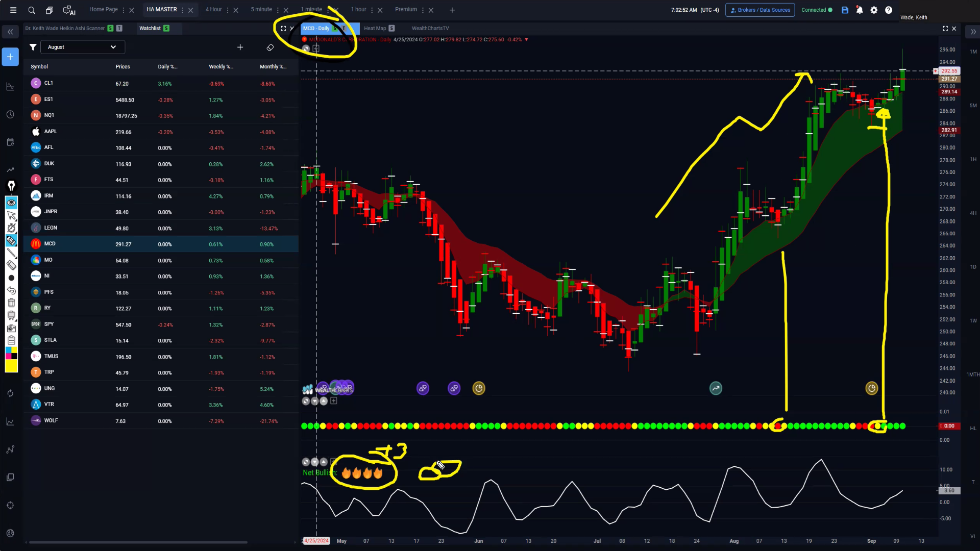The image size is (980, 551).
Task: Open the Premium tab options menu
Action: 423,10
